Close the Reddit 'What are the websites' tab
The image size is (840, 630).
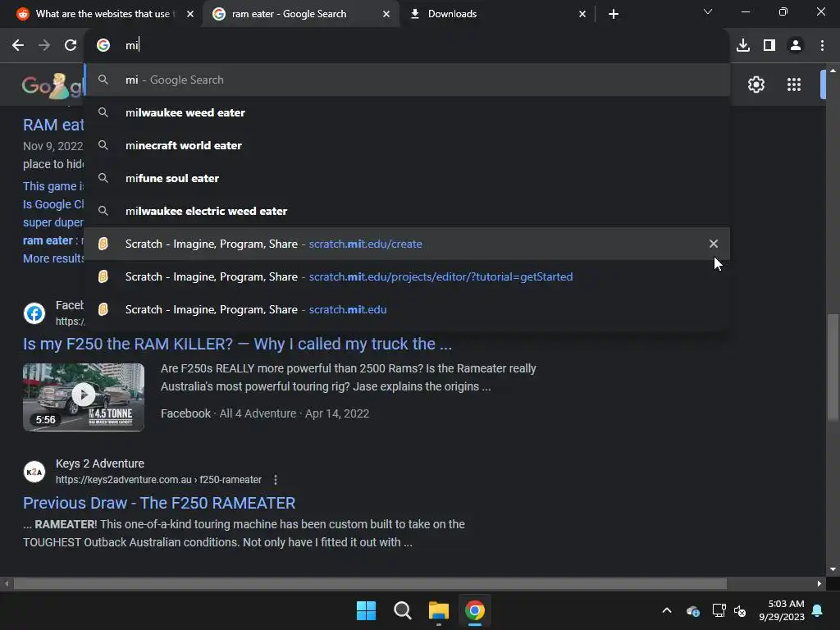point(190,14)
